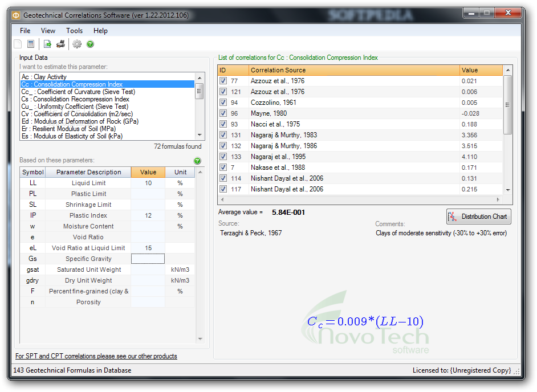Open the Help menu

coord(100,31)
